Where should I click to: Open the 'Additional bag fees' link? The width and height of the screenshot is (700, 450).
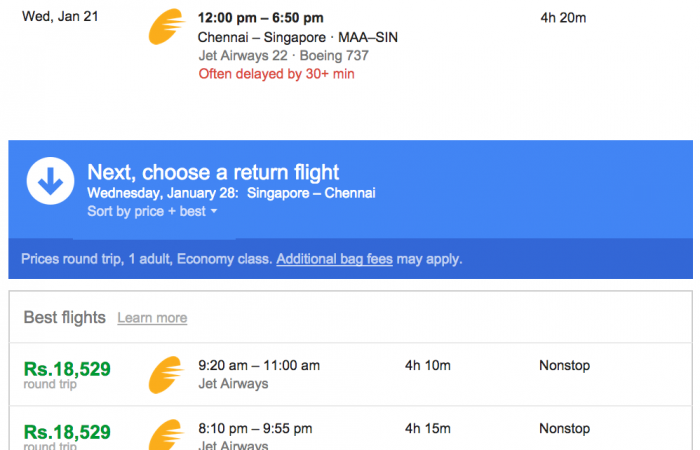pyautogui.click(x=334, y=259)
